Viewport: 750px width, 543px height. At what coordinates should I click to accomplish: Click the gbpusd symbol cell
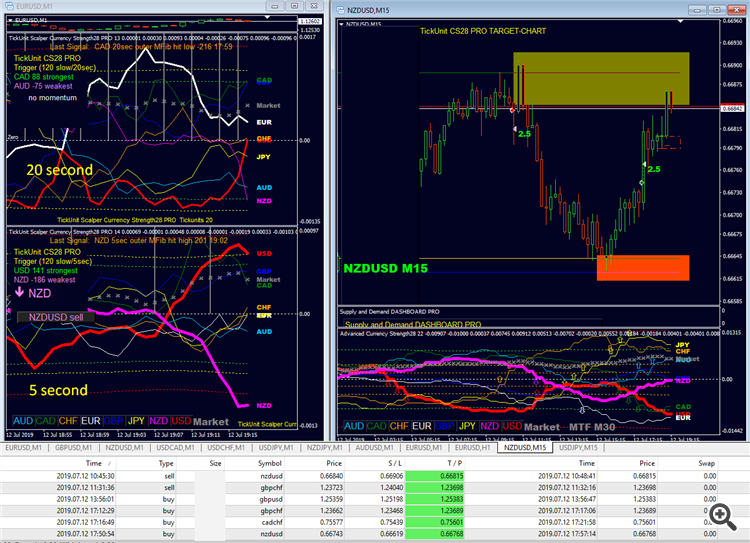271,499
